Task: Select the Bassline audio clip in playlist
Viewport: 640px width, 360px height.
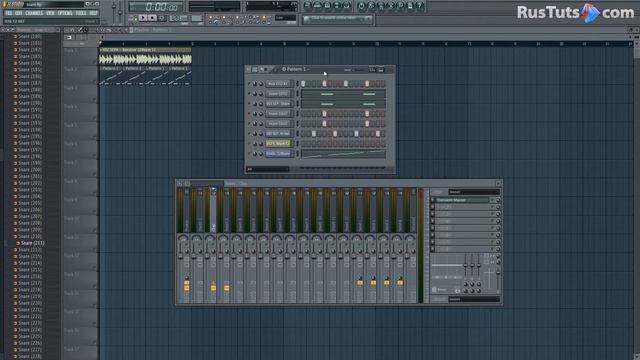Action: 145,57
